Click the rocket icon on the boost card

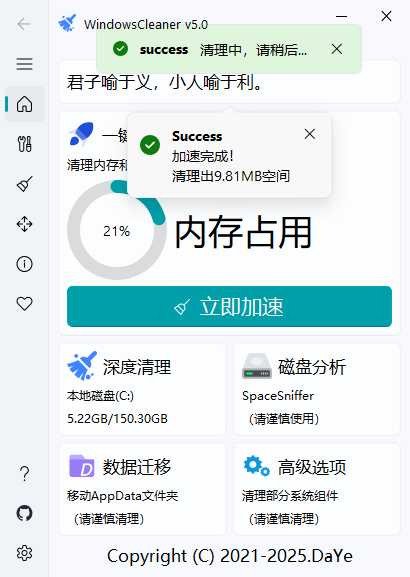tap(81, 134)
